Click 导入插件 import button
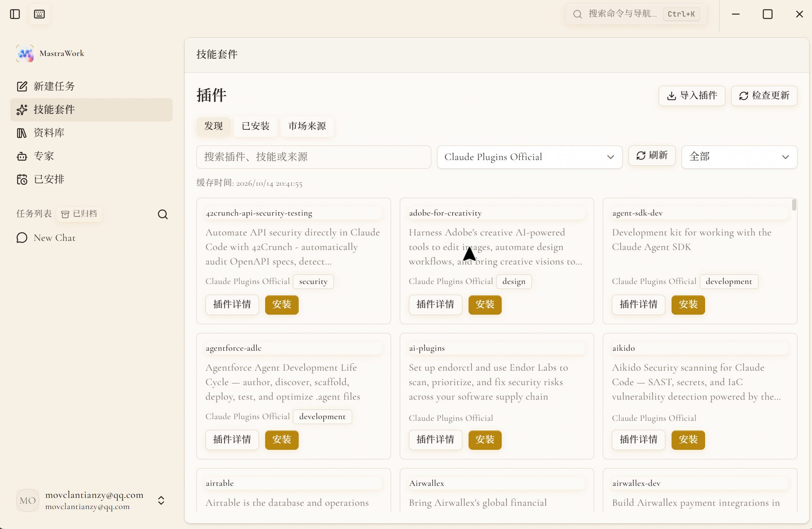 tap(692, 96)
